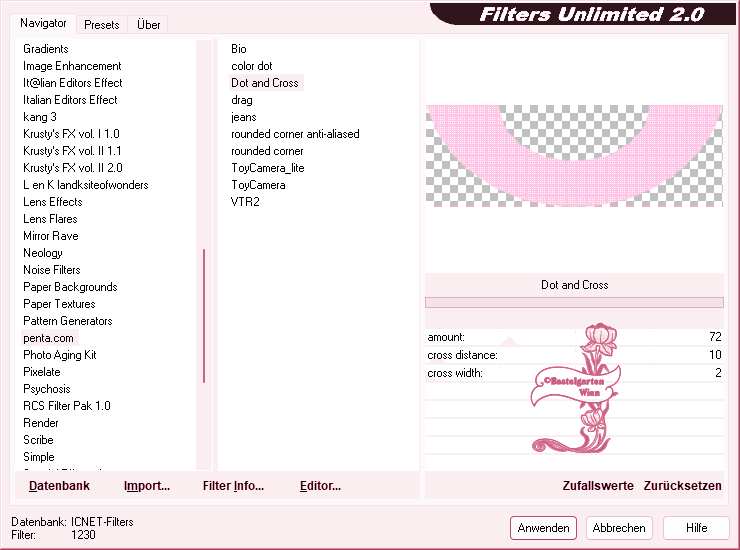Image resolution: width=740 pixels, height=550 pixels.
Task: Click the Abbrechen button
Action: pyautogui.click(x=619, y=528)
